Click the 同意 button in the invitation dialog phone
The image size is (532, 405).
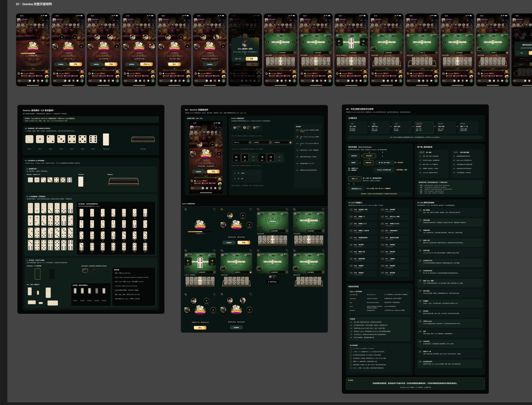coord(252,59)
